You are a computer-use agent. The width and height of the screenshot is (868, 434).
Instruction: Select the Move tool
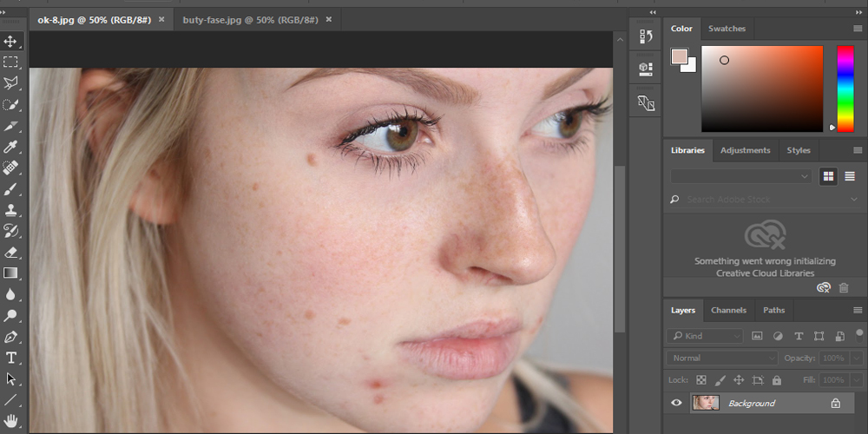pos(11,41)
